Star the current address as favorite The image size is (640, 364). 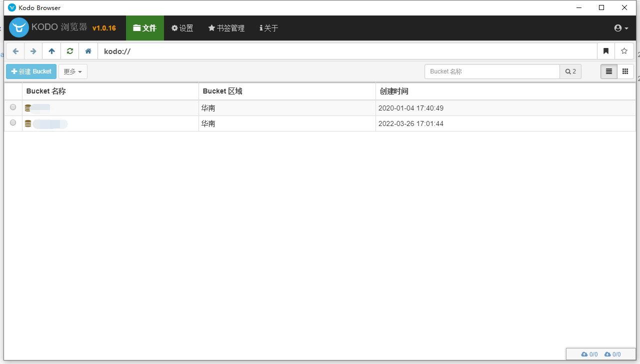[624, 51]
